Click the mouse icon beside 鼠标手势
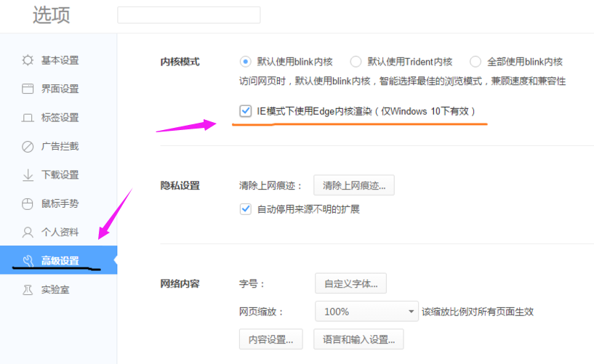The width and height of the screenshot is (594, 364). (28, 203)
